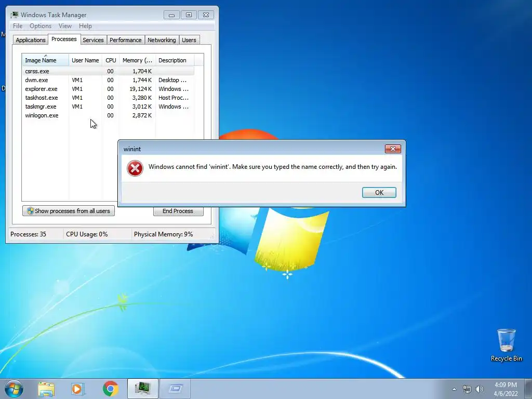
Task: Open the View menu
Action: tap(65, 26)
